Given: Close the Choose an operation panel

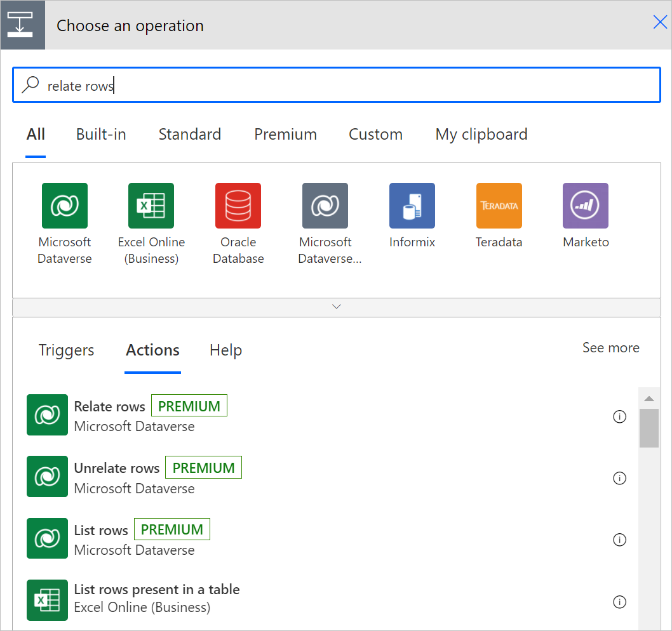Looking at the screenshot, I should (x=660, y=22).
